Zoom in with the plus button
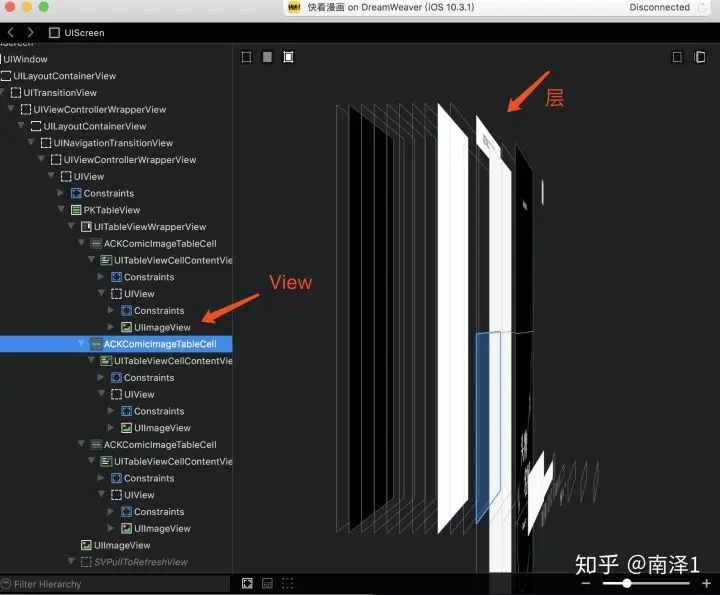Screen dimensions: 720x595 pyautogui.click(x=706, y=584)
